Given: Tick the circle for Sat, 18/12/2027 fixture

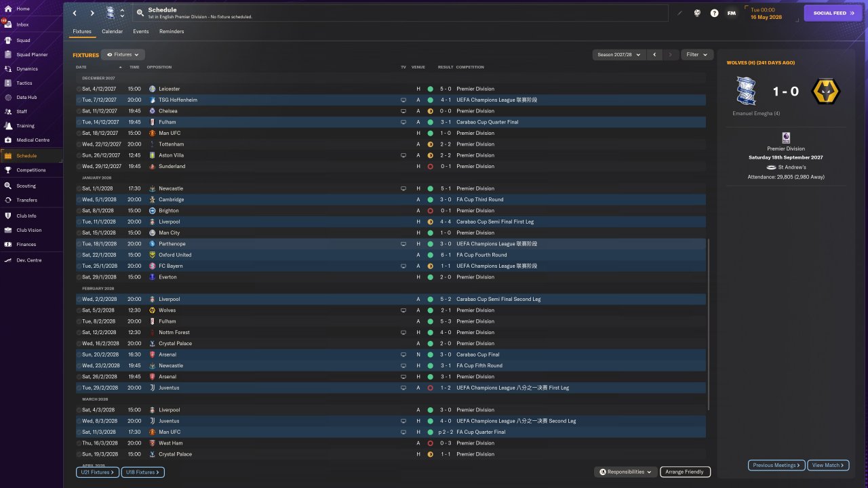Looking at the screenshot, I should coord(79,133).
